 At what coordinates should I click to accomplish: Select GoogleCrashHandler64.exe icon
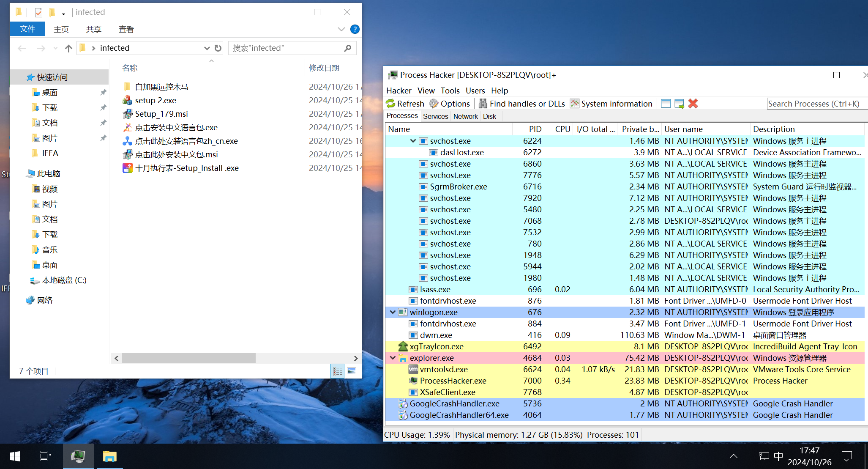click(x=403, y=415)
